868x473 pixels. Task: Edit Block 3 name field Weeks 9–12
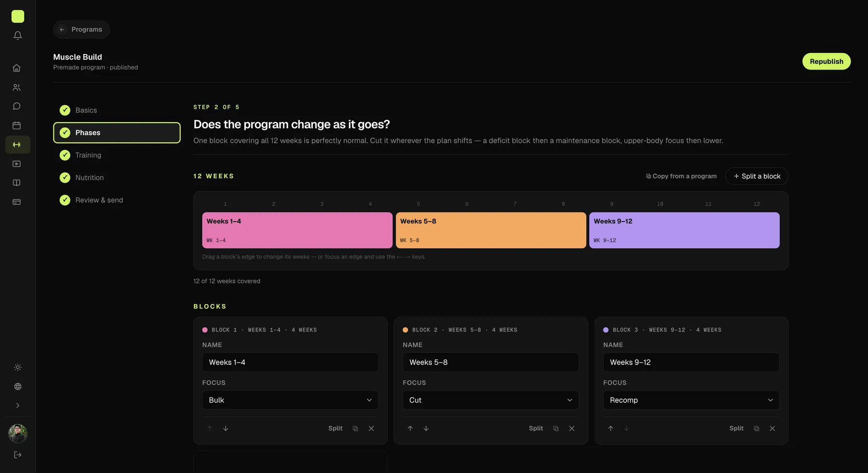tap(692, 362)
